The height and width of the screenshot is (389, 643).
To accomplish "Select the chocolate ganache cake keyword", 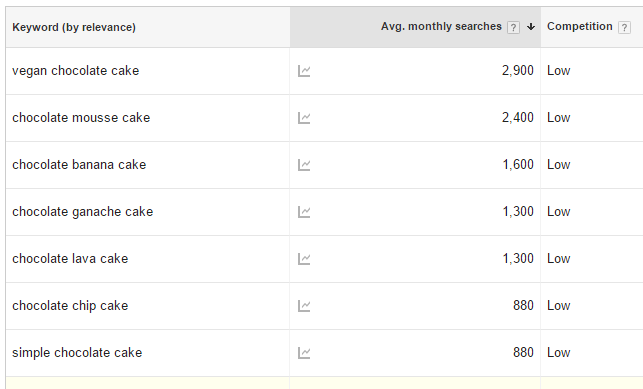I will [x=82, y=212].
